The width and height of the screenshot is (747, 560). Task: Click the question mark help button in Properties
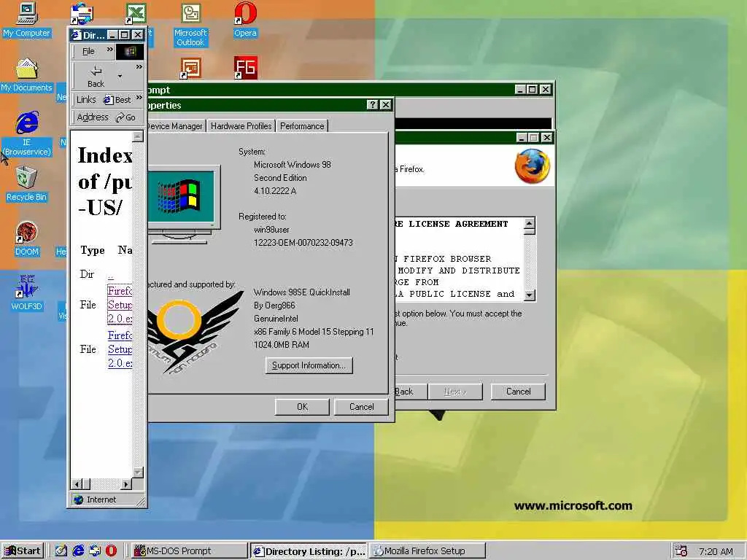pos(372,105)
